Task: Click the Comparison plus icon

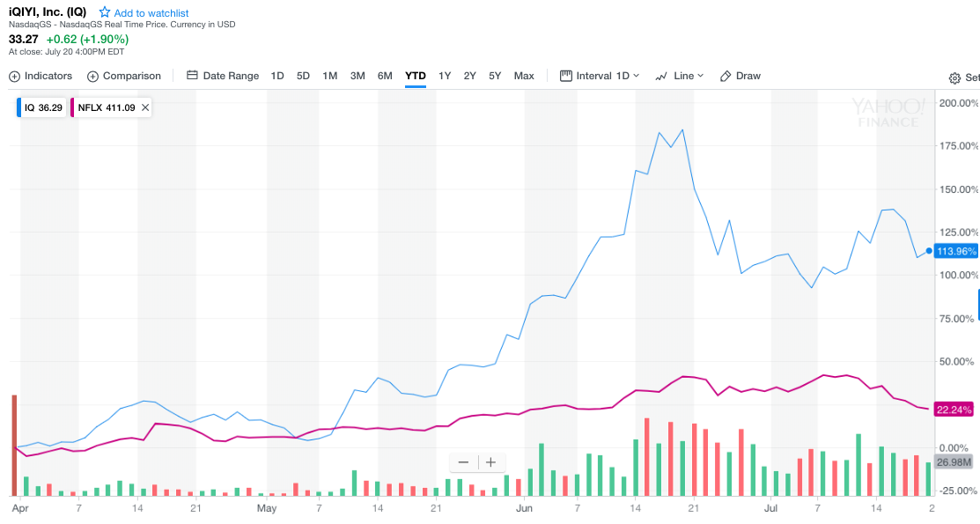Action: coord(92,77)
